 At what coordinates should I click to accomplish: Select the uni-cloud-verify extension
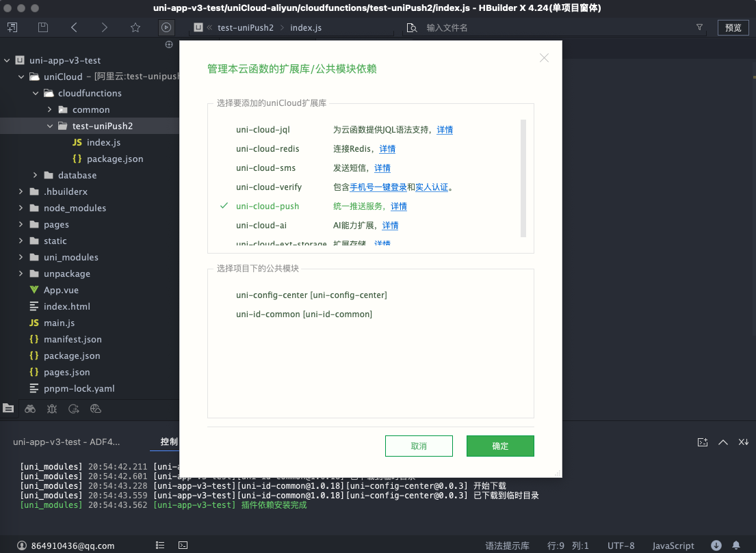click(269, 187)
